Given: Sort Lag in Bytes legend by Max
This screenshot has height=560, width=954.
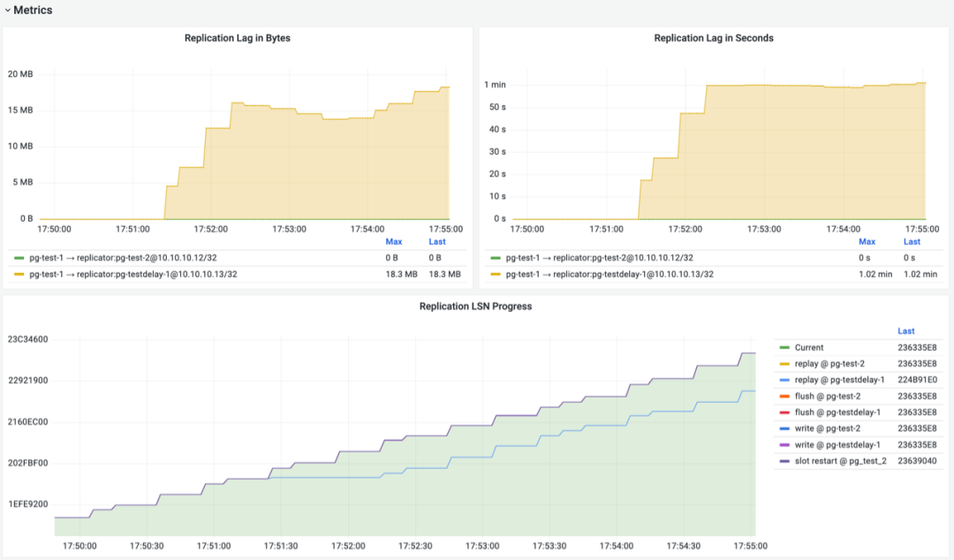Looking at the screenshot, I should (394, 242).
